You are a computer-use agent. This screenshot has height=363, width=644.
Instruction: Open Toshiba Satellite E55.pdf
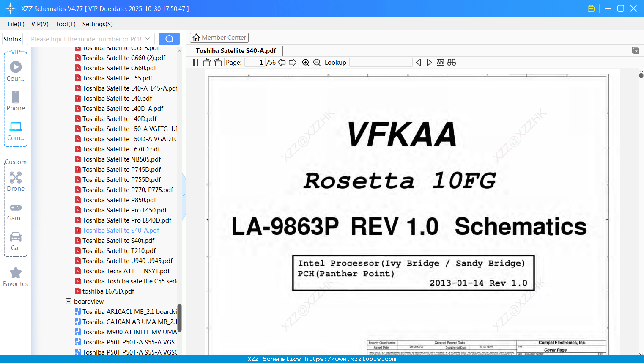click(118, 78)
